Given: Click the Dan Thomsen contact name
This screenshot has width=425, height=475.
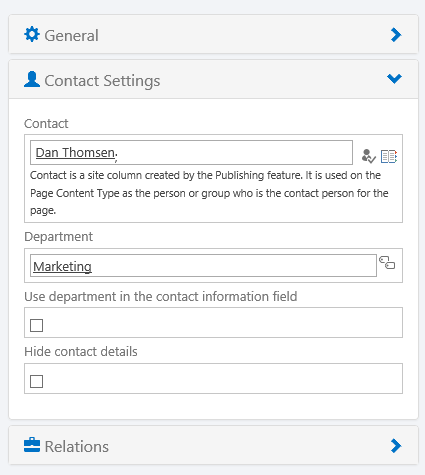Looking at the screenshot, I should (x=75, y=153).
